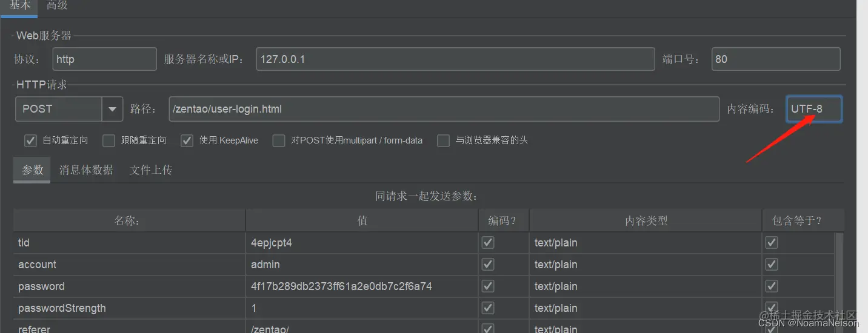
Task: Toggle 包含等于 checkbox in passwordStrength row
Action: (772, 308)
